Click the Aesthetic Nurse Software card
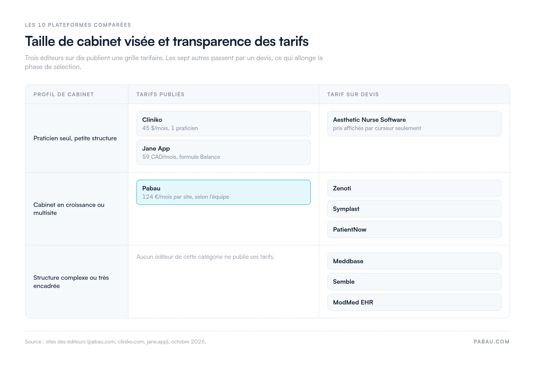535x392 pixels. 414,124
